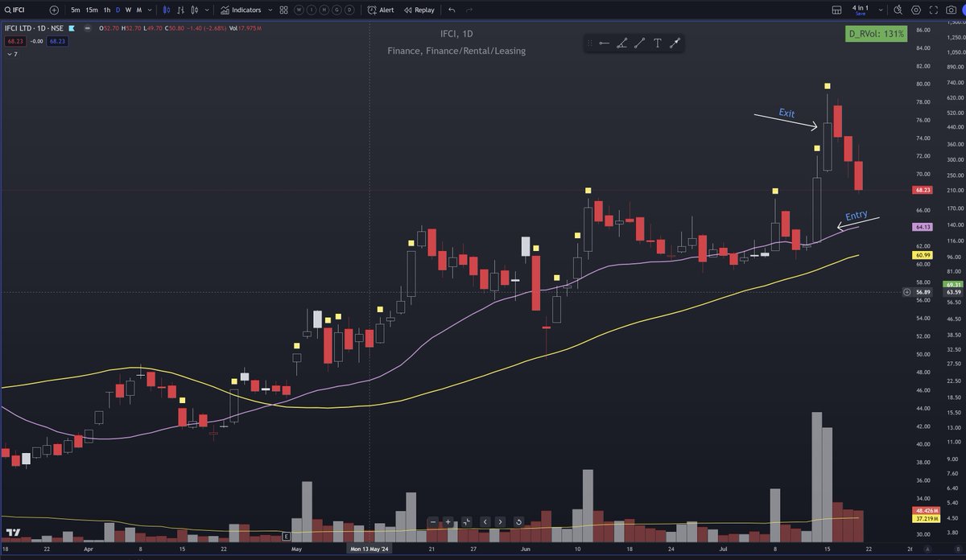Viewport: 966px width, 560px height.
Task: Take a chart snapshot with camera icon
Action: coord(951,10)
